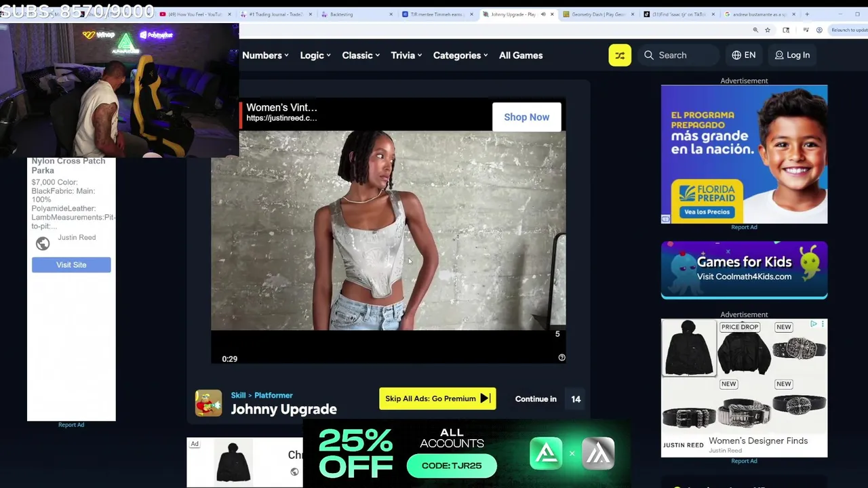Click the Florida Prepaid advertisement banner
The image size is (868, 488).
pos(744,154)
